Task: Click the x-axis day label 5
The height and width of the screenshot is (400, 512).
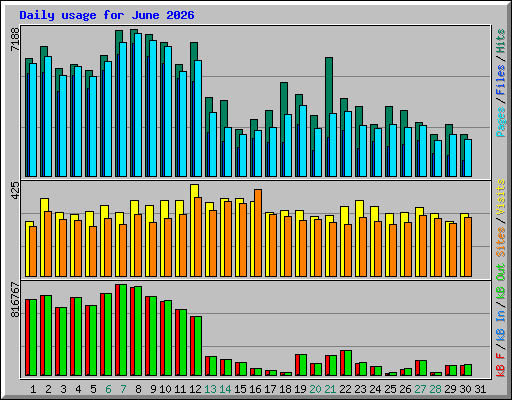Action: pyautogui.click(x=93, y=389)
